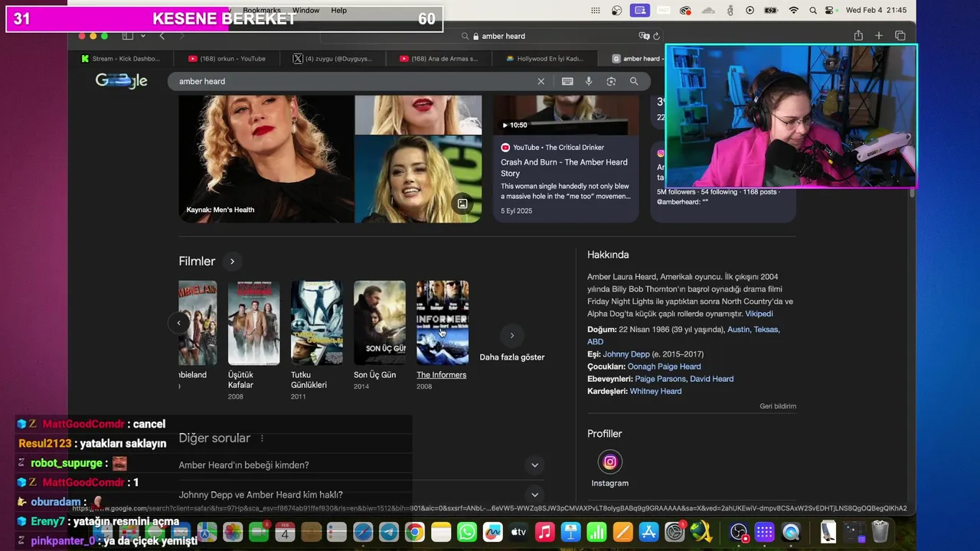Launch Google Chrome from the Dock

414,532
